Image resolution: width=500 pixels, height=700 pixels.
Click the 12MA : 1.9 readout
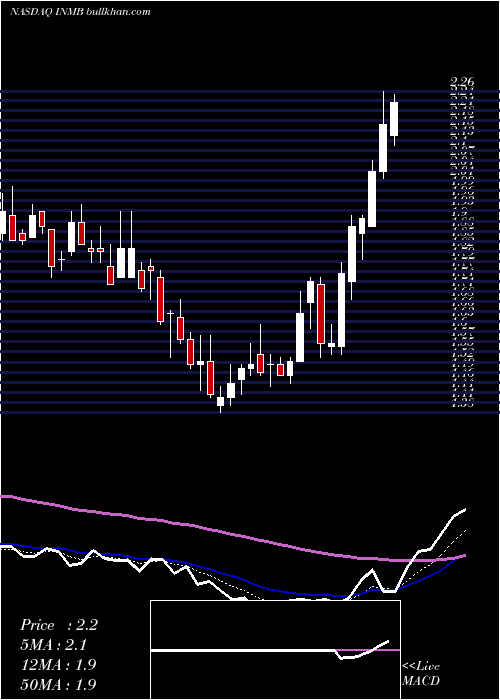[58, 665]
